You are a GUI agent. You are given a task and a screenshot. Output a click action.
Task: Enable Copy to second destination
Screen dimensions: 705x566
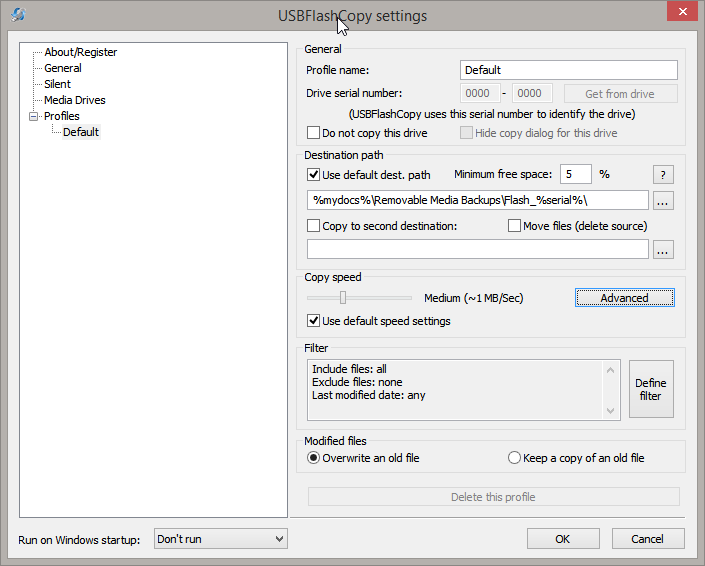point(313,226)
